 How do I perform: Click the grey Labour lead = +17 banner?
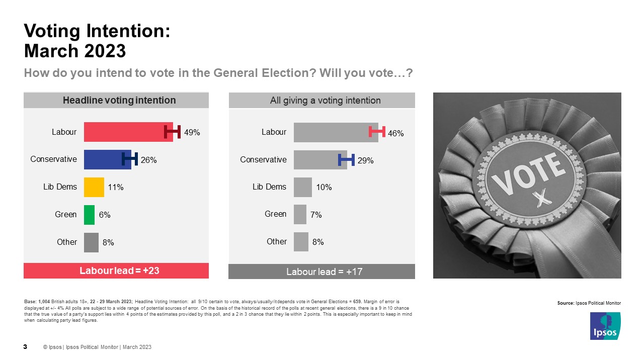click(322, 271)
